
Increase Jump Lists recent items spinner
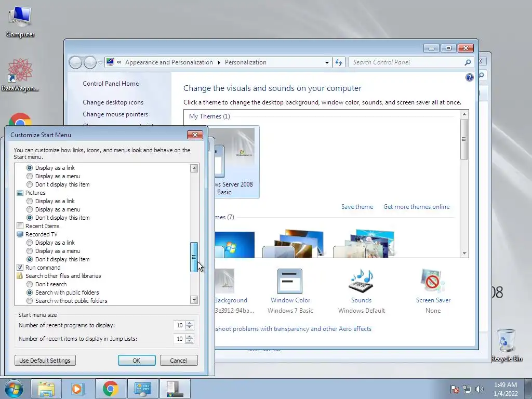(x=190, y=337)
